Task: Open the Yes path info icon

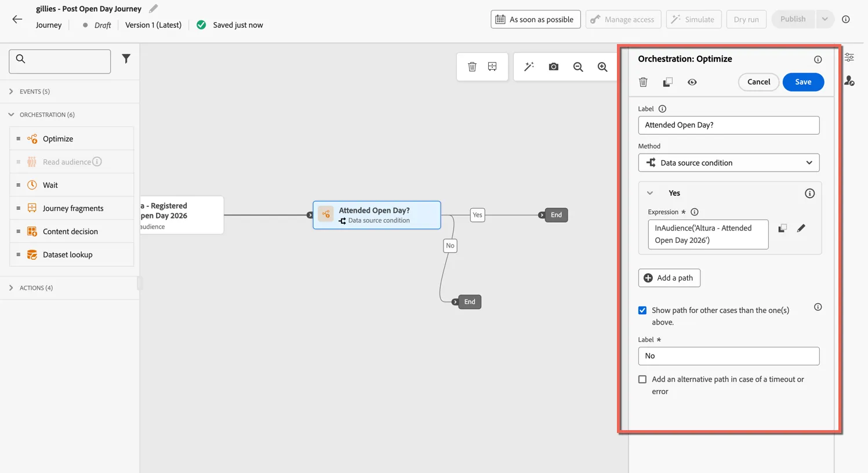Action: tap(809, 193)
